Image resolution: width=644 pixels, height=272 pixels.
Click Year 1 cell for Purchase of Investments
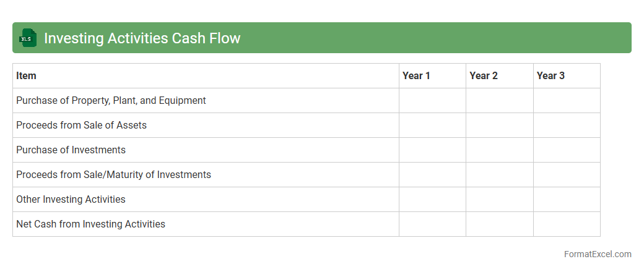point(432,150)
